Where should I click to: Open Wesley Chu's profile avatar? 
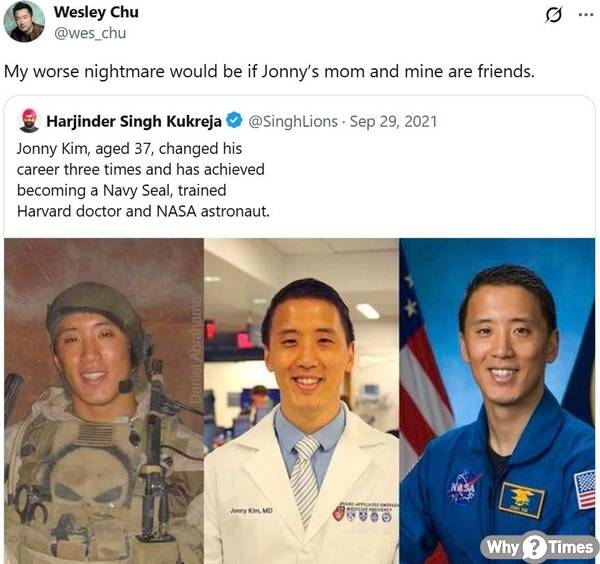(24, 21)
